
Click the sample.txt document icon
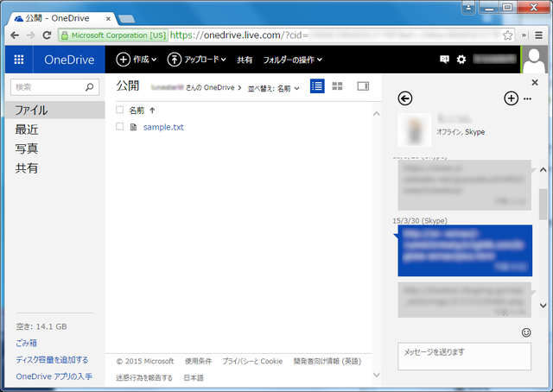[133, 127]
